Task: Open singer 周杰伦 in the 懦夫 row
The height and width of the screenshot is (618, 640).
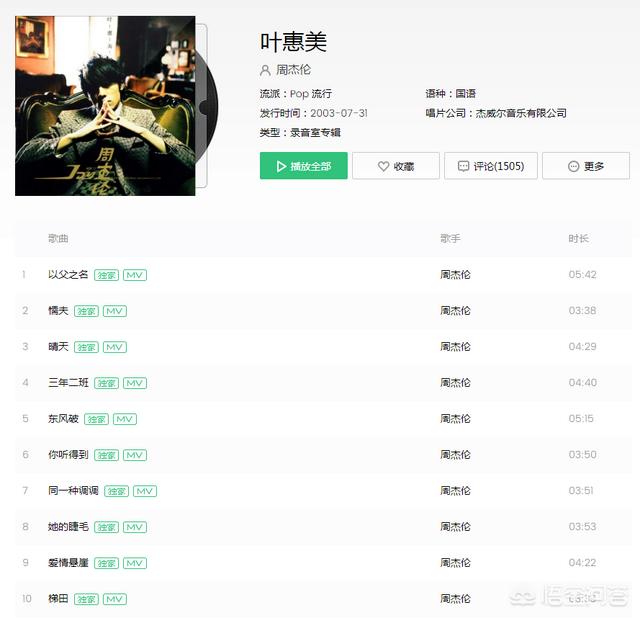Action: click(x=455, y=311)
